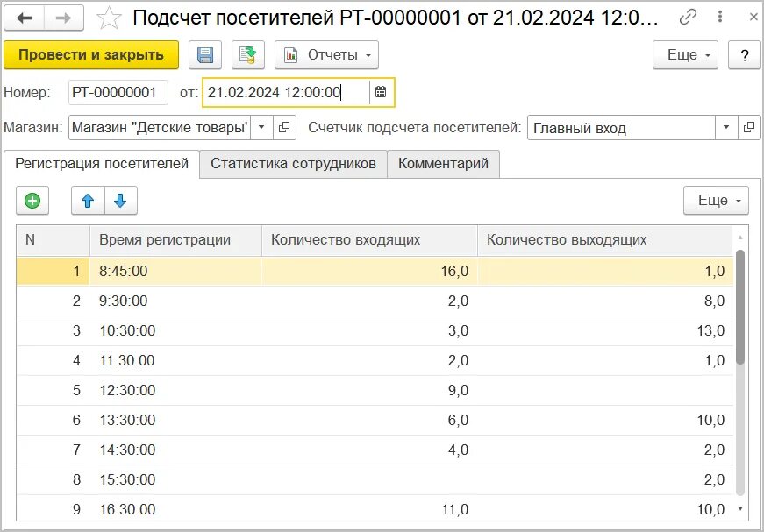This screenshot has height=532, width=764.
Task: Select the 9:30:00 time cell
Action: pos(176,301)
